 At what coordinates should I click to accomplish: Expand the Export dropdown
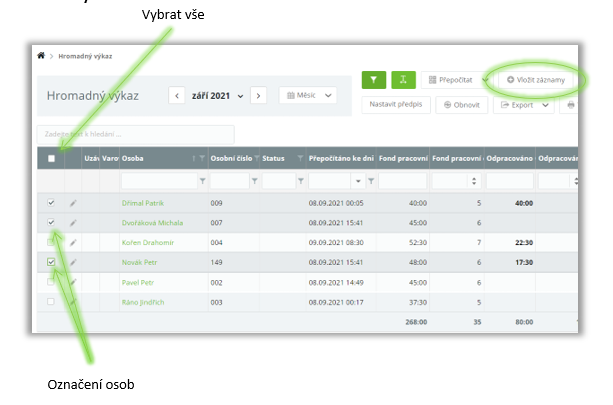524,104
